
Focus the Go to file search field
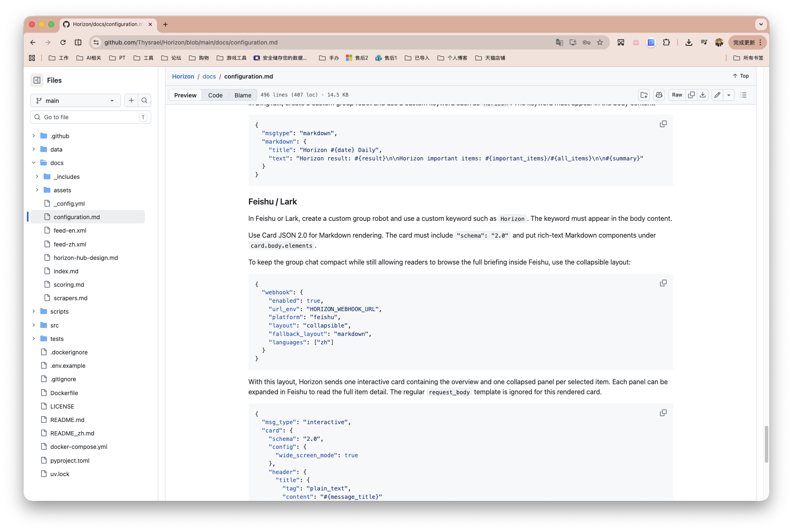(x=91, y=117)
